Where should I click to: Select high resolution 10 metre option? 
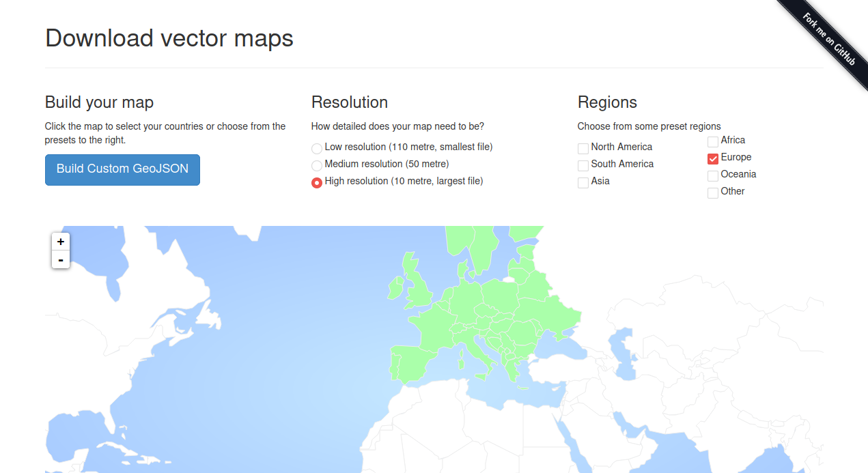point(316,182)
